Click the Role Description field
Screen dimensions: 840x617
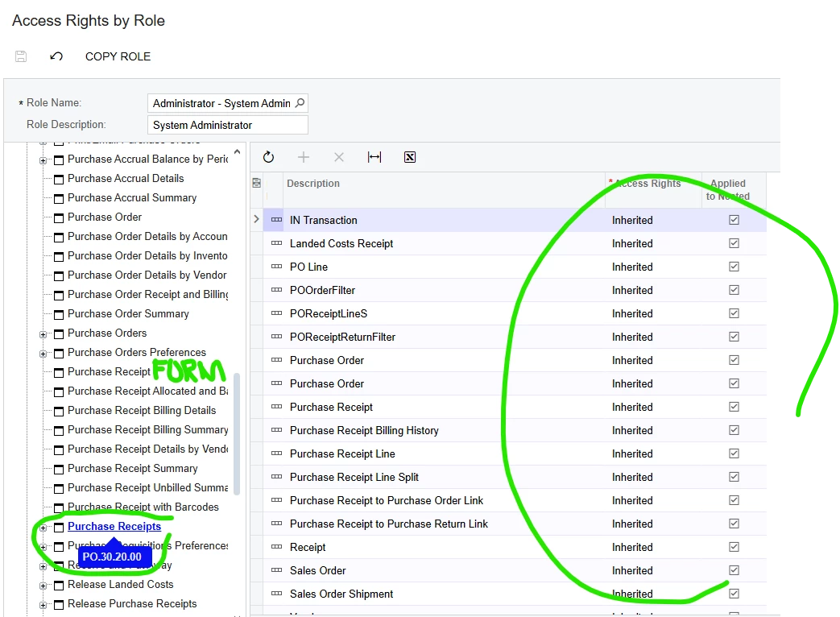pos(228,125)
